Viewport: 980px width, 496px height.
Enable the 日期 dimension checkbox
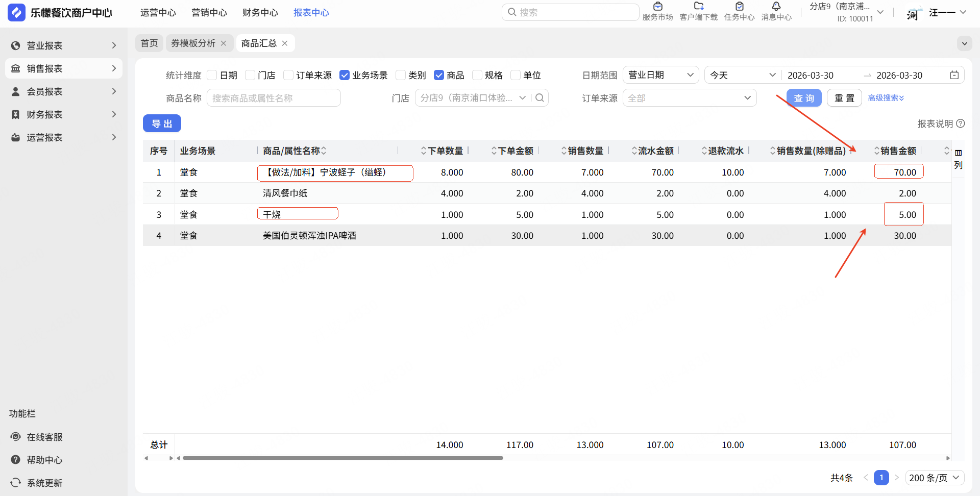click(212, 75)
